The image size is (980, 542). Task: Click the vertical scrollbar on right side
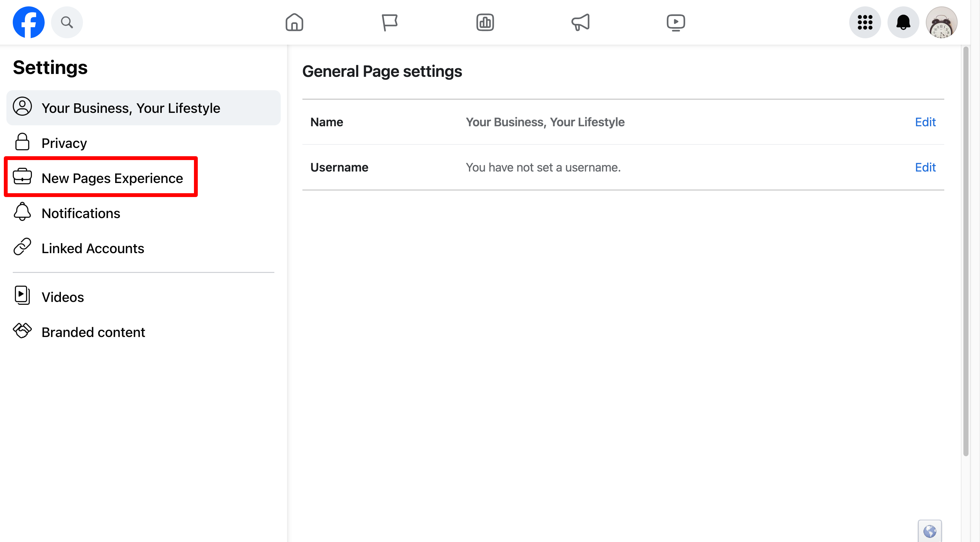point(966,251)
